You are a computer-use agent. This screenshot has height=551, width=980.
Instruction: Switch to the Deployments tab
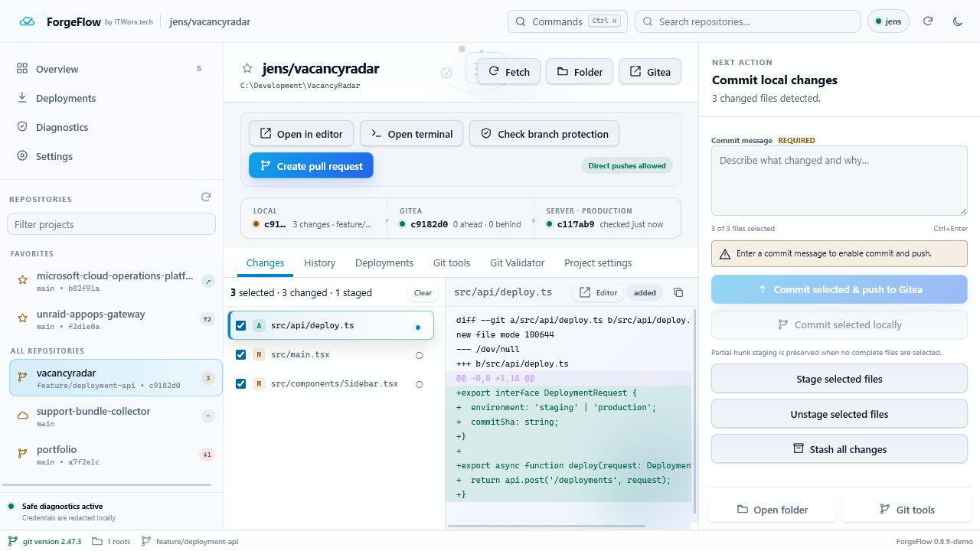384,262
